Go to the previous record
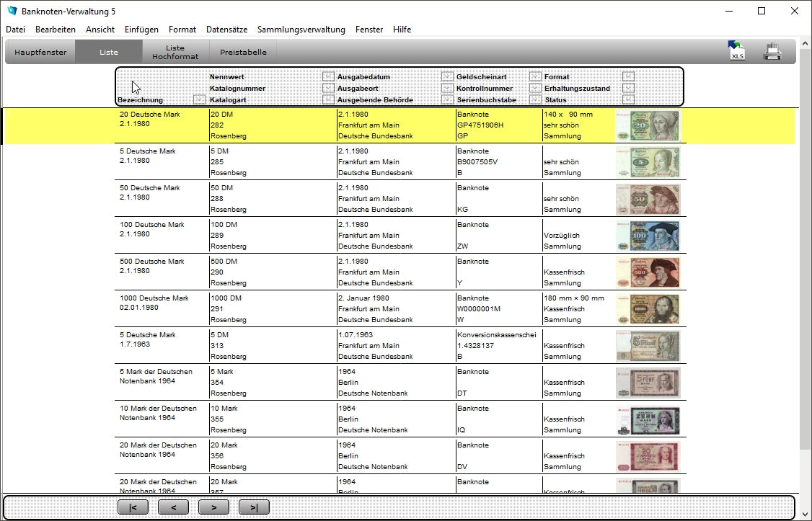The width and height of the screenshot is (812, 521). click(173, 507)
